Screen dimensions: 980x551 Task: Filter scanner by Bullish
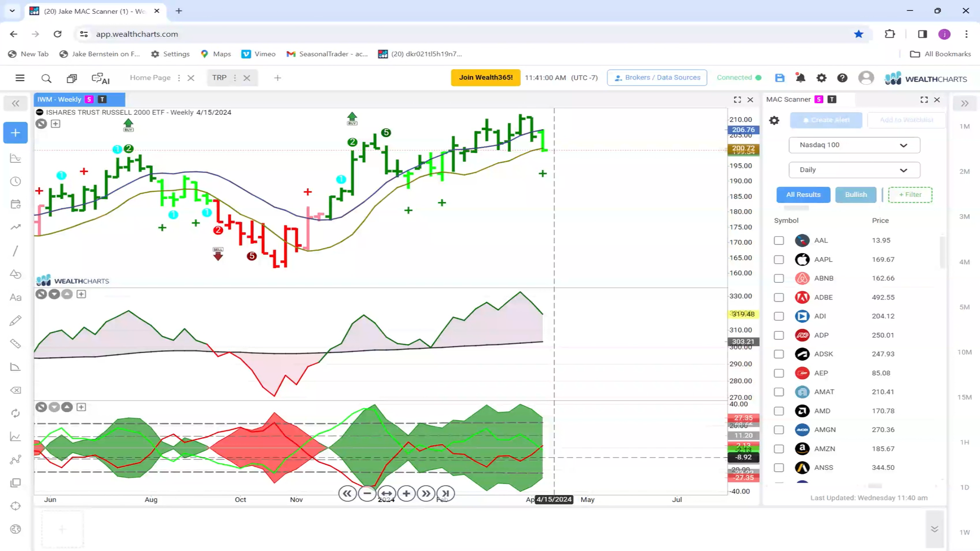pyautogui.click(x=855, y=195)
